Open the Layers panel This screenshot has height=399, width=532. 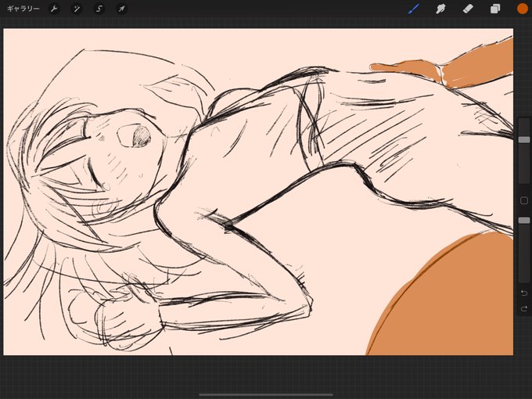pos(495,9)
